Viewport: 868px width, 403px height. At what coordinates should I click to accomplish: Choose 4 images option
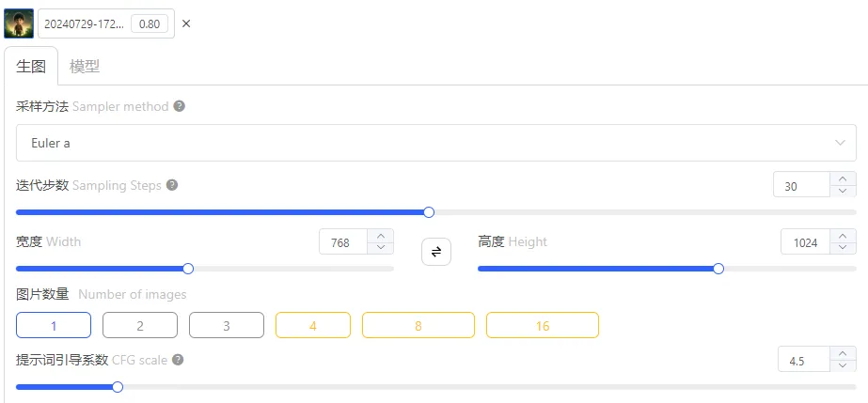click(313, 325)
